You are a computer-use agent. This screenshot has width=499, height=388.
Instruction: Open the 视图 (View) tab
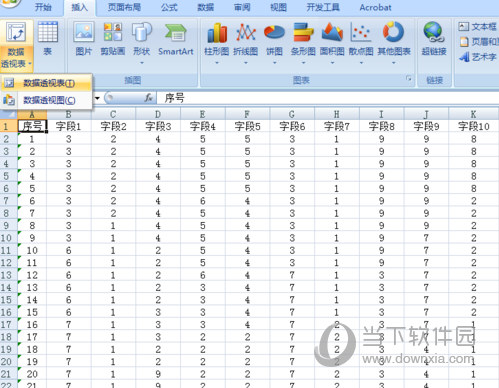[278, 7]
